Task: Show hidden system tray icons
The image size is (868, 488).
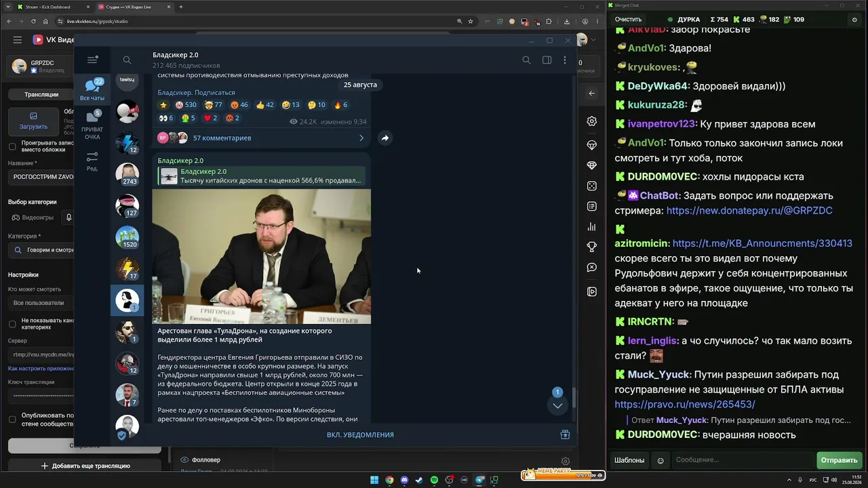Action: pos(789,480)
